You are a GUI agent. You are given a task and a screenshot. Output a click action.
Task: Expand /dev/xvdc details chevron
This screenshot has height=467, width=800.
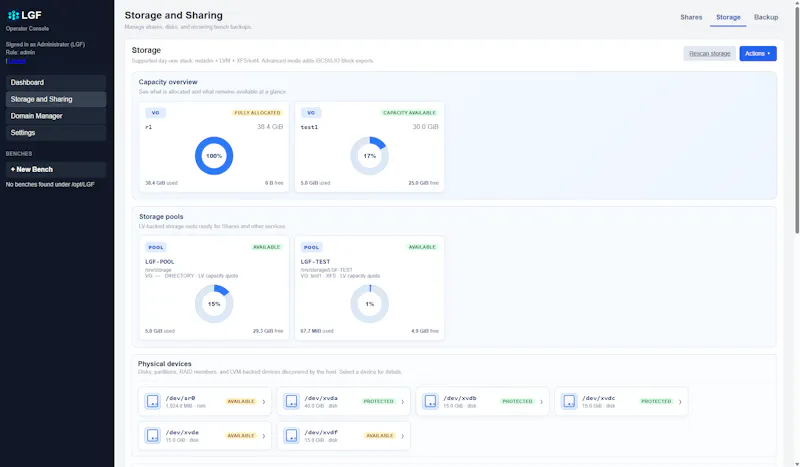[680, 402]
